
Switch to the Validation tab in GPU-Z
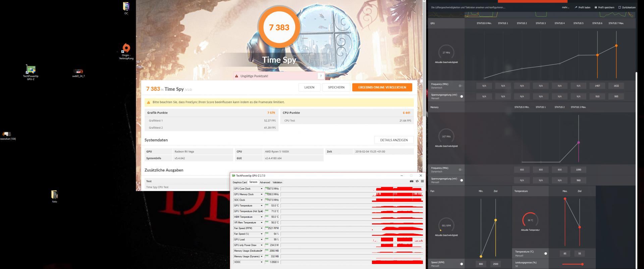[277, 182]
